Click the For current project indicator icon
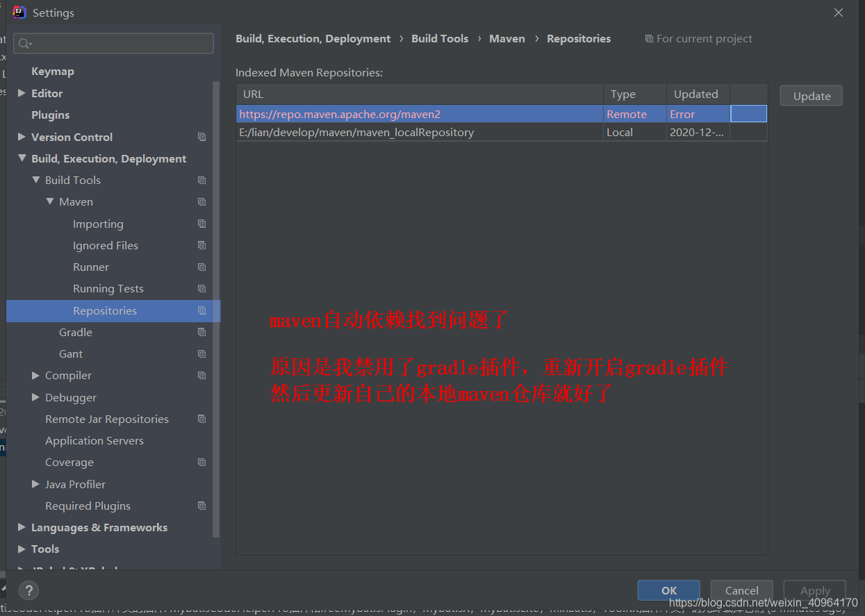Viewport: 865px width, 616px height. (x=649, y=39)
